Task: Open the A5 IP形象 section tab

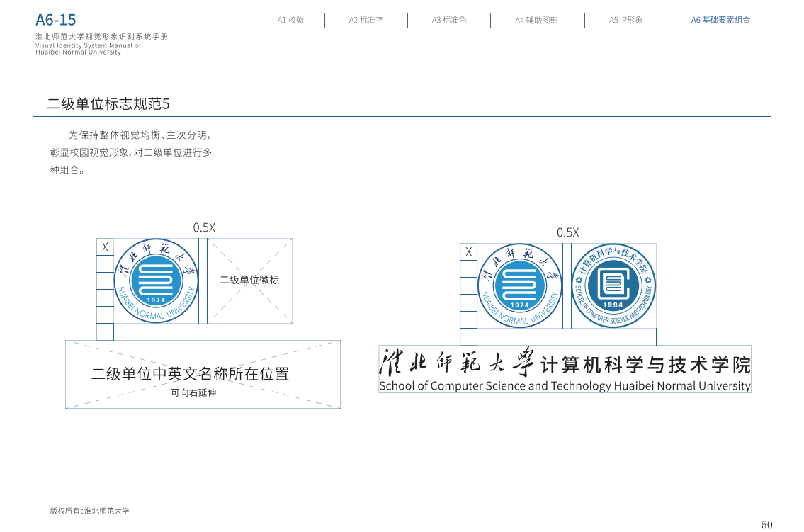Action: [625, 20]
